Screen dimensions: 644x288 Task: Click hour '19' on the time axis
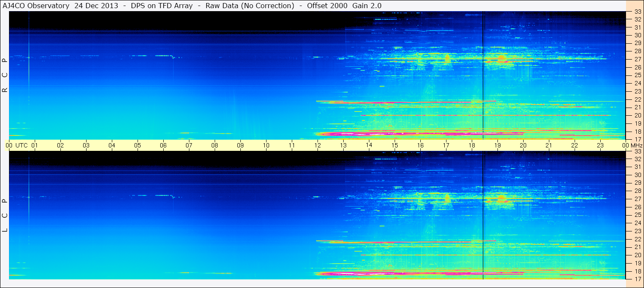(x=497, y=146)
